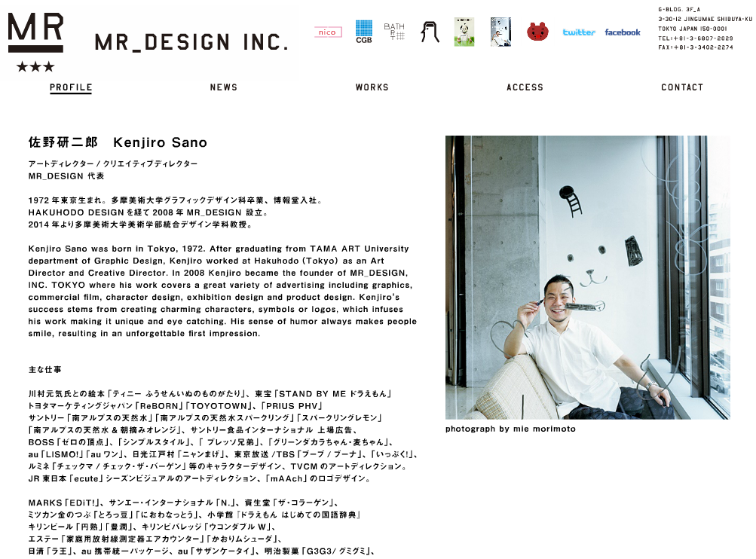Click the line starting 'HAKUHODO DESIGN を経て'
Screen dimensions: 756x559
coord(148,212)
